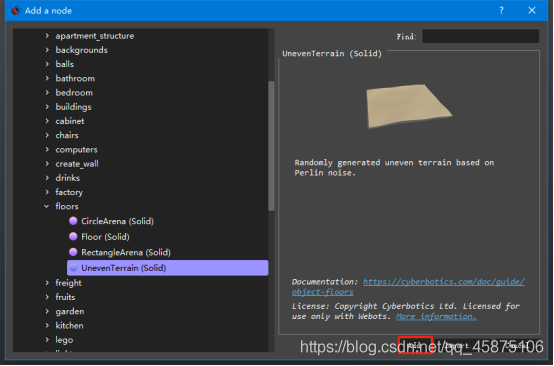Click the Cancel button at dialog bottom
554x366 pixels.
click(518, 345)
